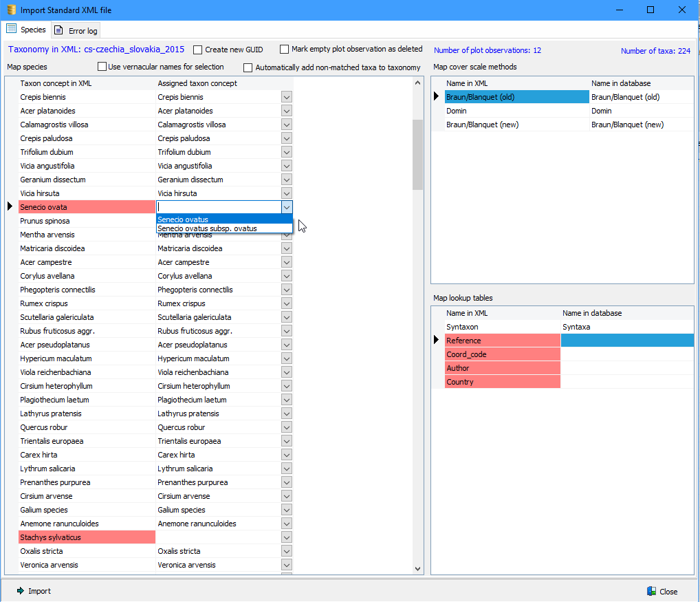Click the species list vertical scrollbar thumb

coord(417,155)
